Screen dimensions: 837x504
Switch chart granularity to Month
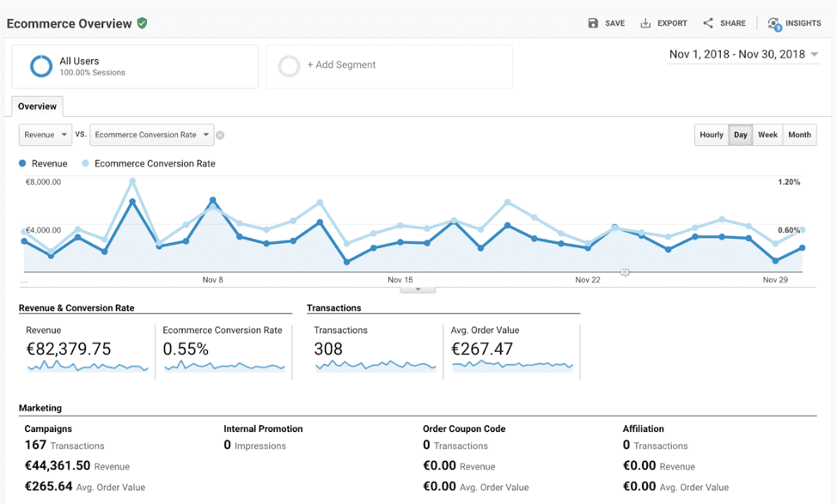pos(799,135)
